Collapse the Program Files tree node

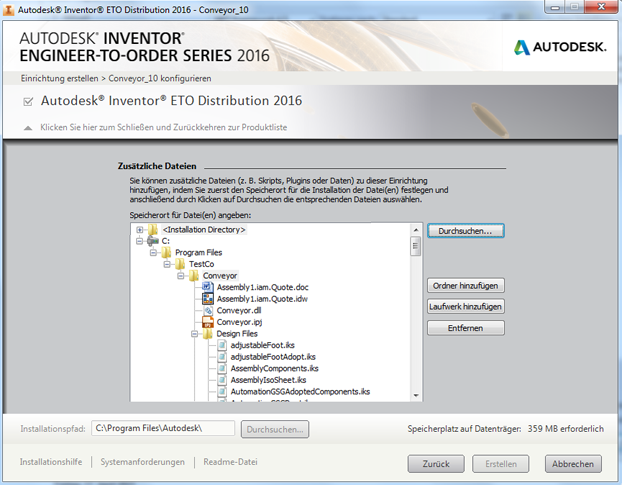click(153, 253)
